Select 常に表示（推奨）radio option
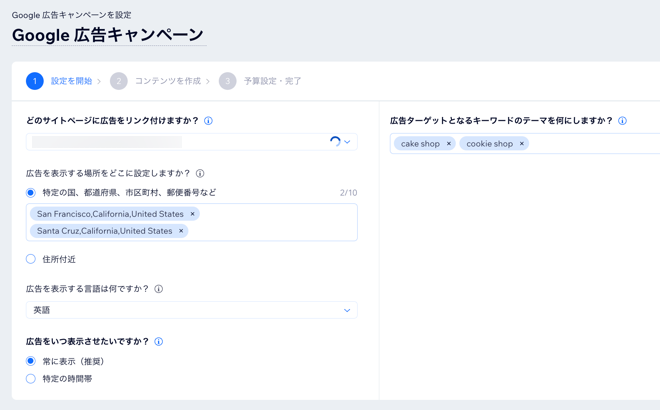This screenshot has height=410, width=660. point(31,361)
